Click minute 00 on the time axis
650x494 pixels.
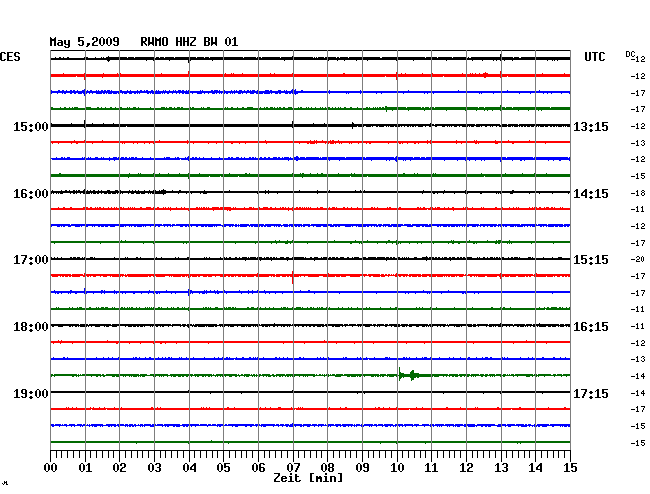click(51, 468)
